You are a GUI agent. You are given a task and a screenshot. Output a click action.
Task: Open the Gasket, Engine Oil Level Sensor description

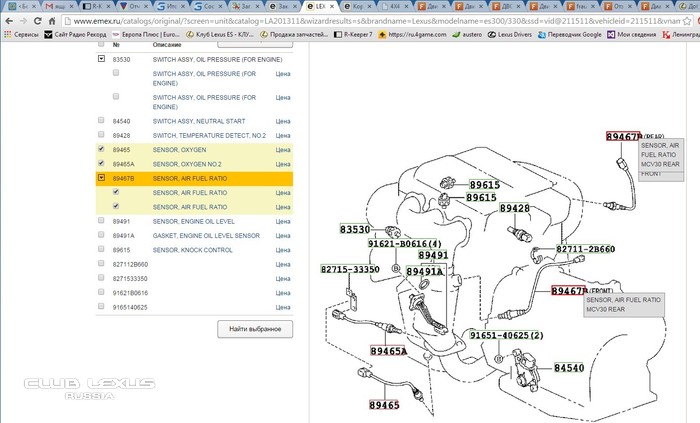click(206, 236)
